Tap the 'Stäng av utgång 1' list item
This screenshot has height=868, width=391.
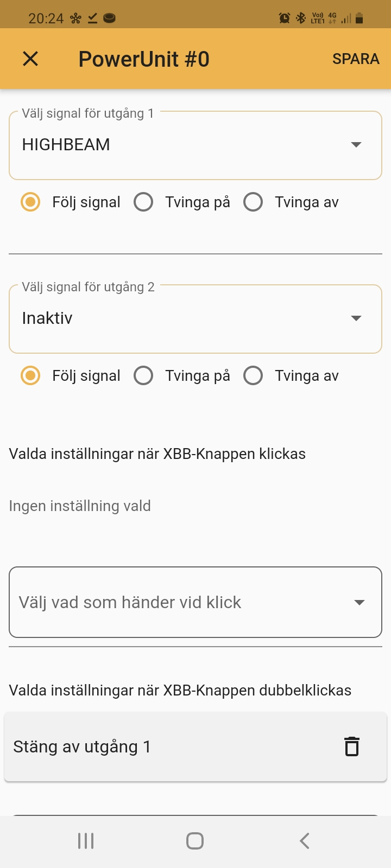pos(163,746)
